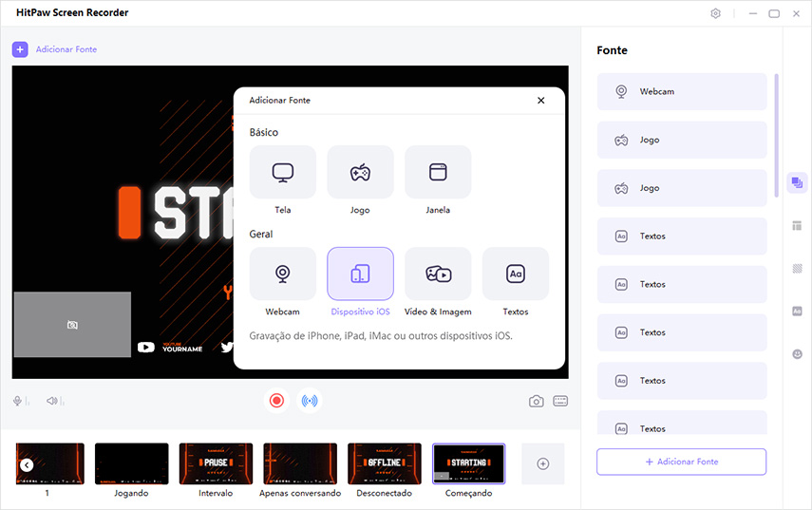The image size is (812, 510).
Task: Select the Apenas conversando scene thumbnail
Action: [300, 463]
